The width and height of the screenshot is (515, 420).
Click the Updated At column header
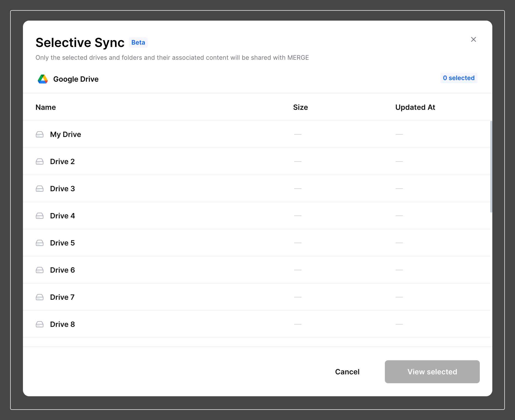[415, 107]
